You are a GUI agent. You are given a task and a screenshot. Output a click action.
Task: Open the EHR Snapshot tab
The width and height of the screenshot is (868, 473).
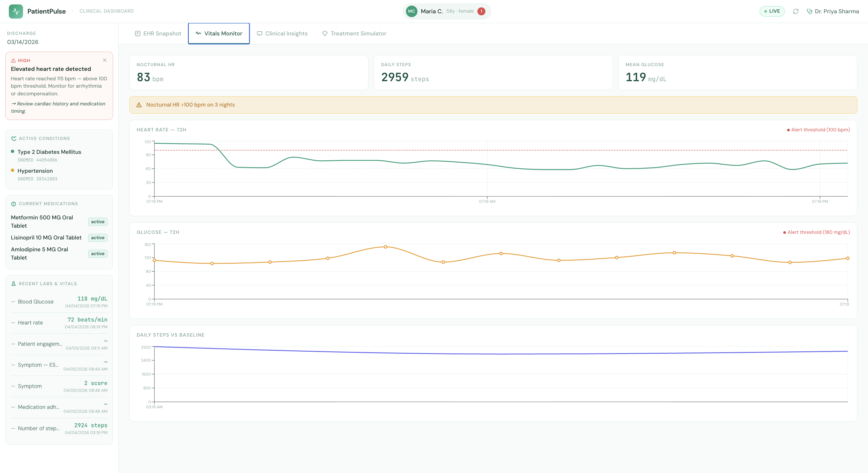click(158, 34)
